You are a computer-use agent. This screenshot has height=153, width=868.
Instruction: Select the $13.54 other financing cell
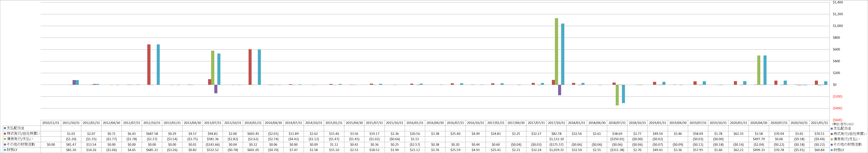(x=91, y=145)
